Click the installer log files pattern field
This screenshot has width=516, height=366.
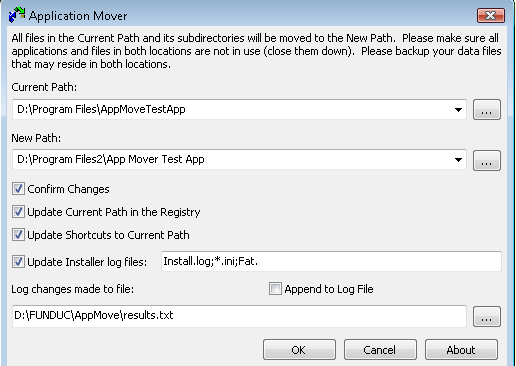(331, 261)
